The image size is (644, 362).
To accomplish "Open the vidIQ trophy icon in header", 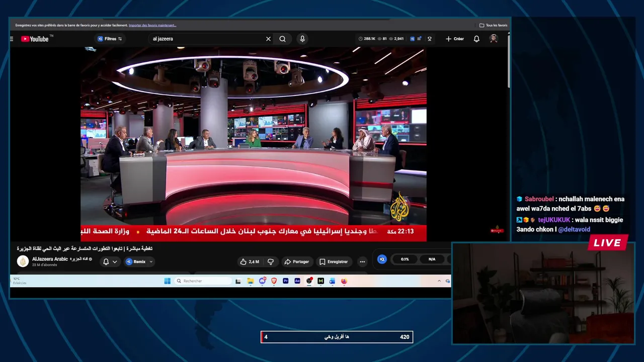I will click(430, 39).
